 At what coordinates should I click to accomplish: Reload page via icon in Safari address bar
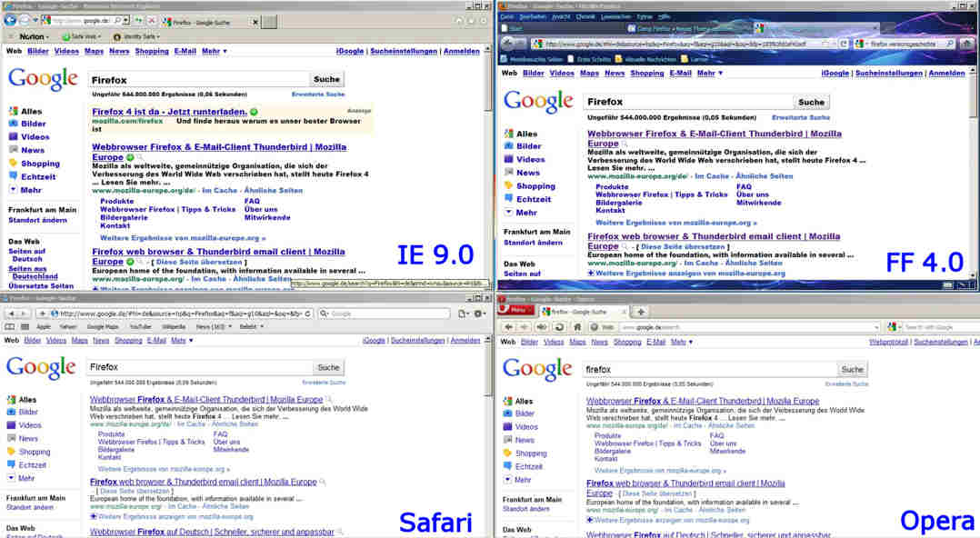click(307, 313)
